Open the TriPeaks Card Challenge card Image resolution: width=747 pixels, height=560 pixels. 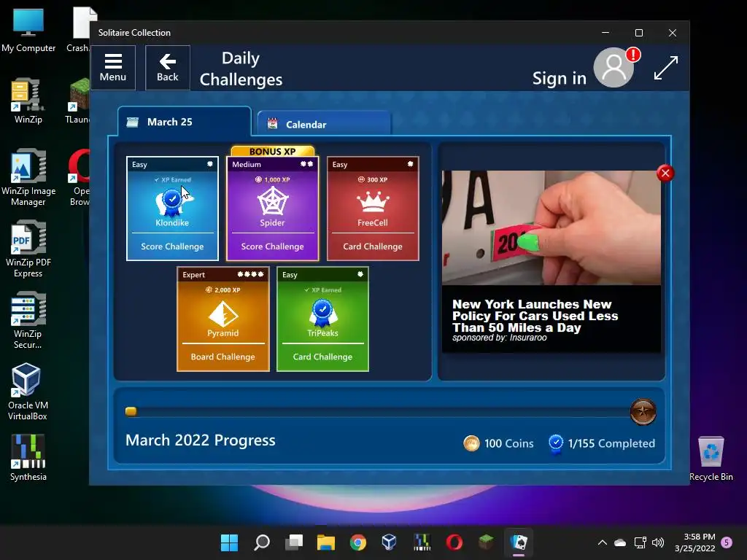pyautogui.click(x=322, y=319)
